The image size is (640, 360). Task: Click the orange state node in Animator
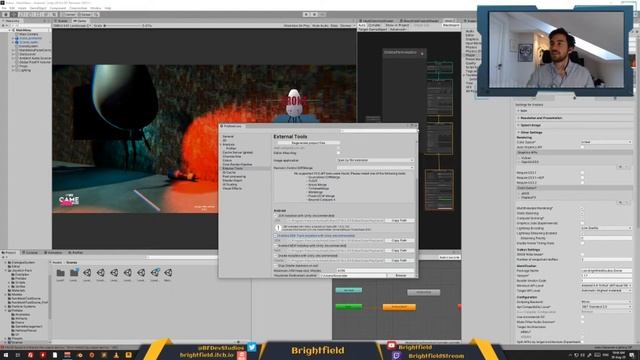click(x=399, y=307)
